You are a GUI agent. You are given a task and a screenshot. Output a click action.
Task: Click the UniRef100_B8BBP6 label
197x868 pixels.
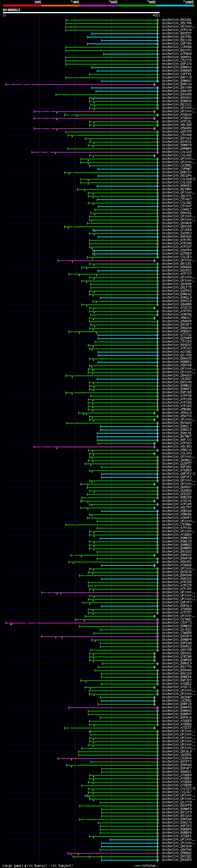(176, 833)
